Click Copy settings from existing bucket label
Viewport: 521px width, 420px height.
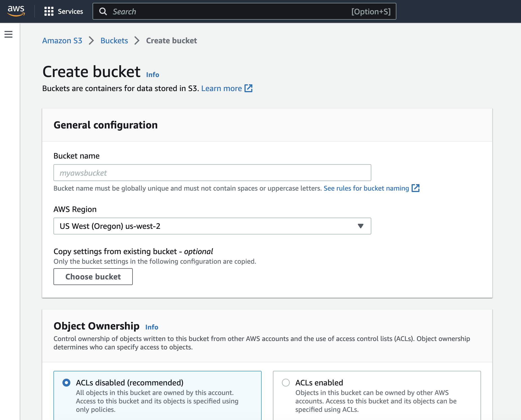[133, 251]
